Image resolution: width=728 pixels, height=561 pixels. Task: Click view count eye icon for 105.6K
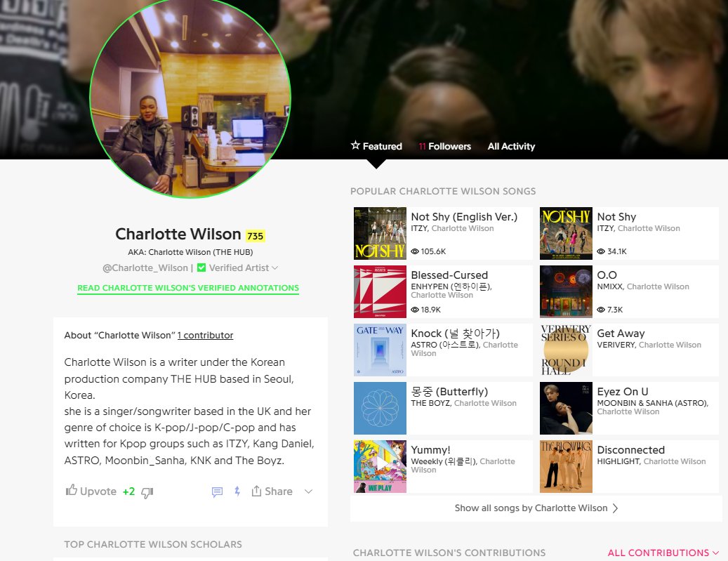pos(415,251)
